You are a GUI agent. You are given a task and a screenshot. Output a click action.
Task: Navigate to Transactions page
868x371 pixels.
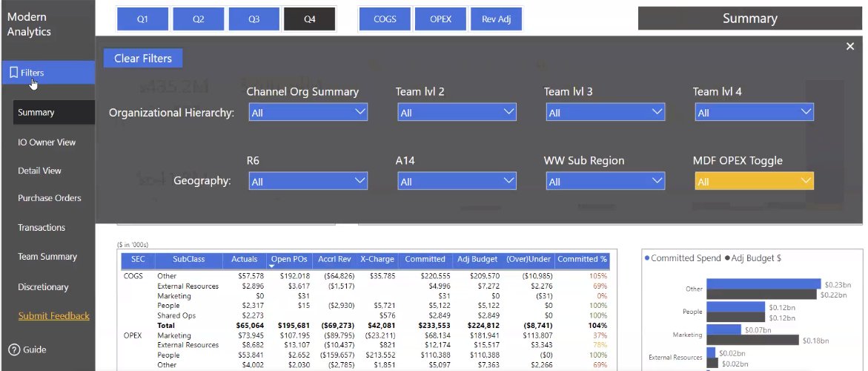[42, 228]
